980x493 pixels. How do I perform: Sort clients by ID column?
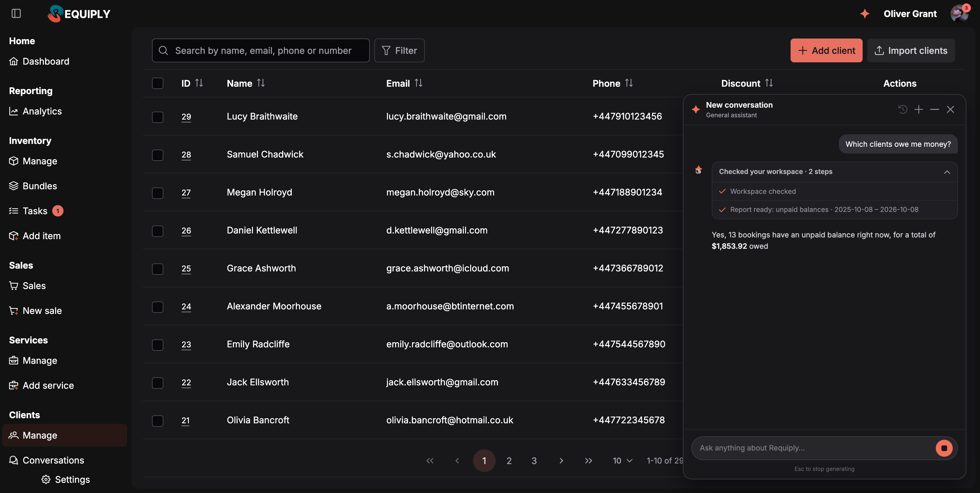(x=199, y=83)
